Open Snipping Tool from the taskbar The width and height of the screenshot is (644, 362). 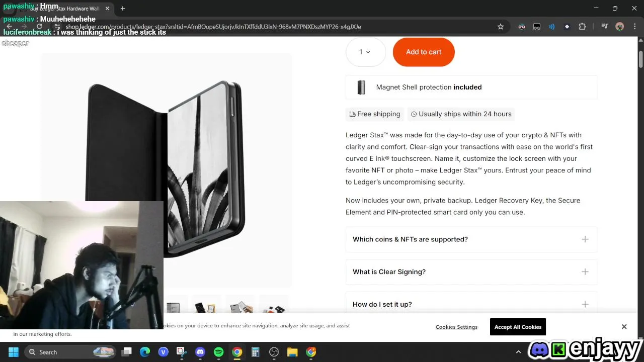tap(182, 352)
